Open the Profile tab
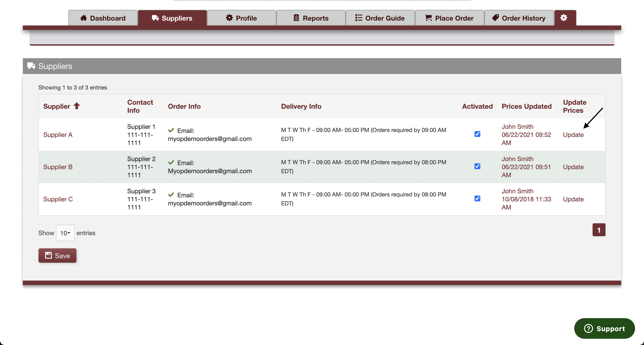 [241, 18]
